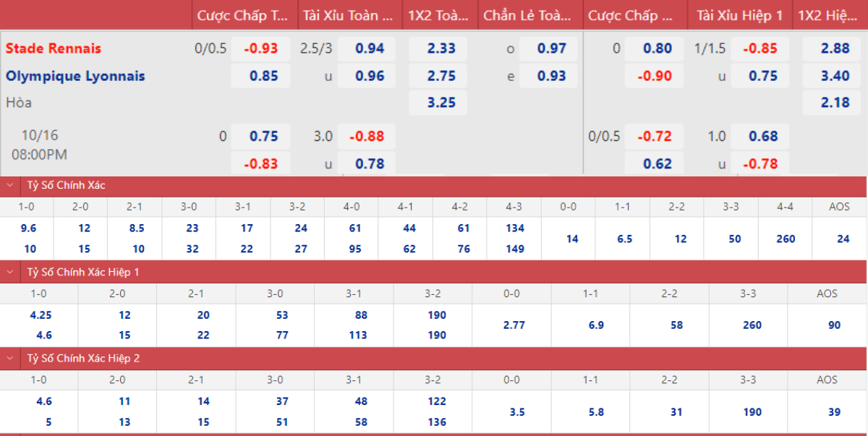
Task: Choose Stade Rennais handicap odds -0.93
Action: click(260, 48)
